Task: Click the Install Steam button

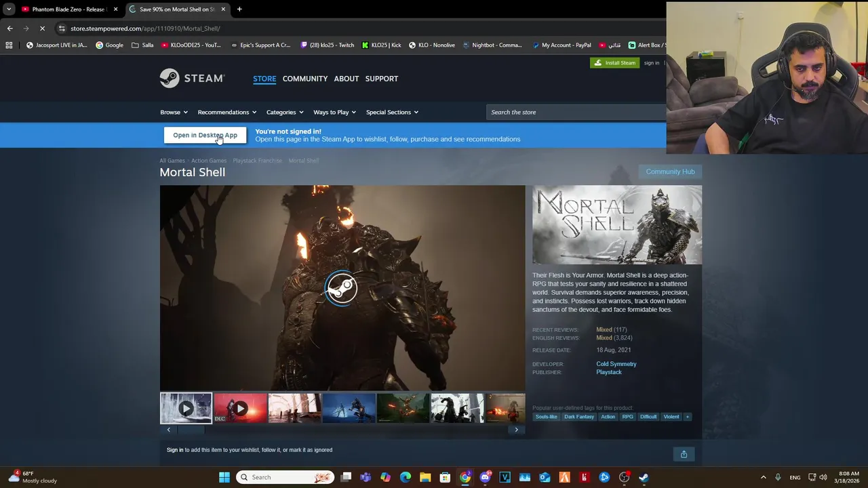Action: [x=614, y=63]
